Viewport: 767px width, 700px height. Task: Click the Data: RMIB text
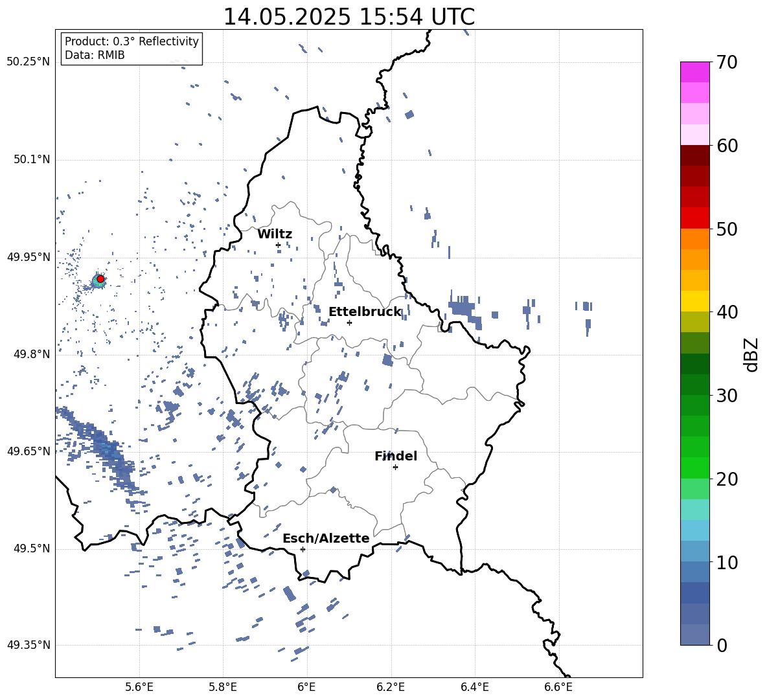[x=95, y=55]
